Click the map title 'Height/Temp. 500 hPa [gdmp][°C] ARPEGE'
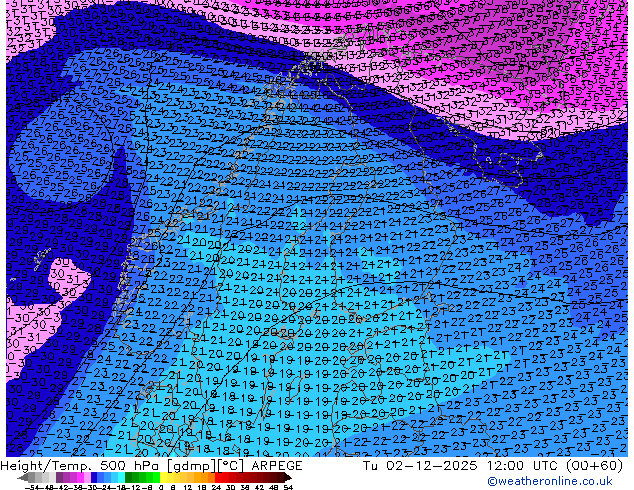The image size is (634, 490). pos(151,466)
